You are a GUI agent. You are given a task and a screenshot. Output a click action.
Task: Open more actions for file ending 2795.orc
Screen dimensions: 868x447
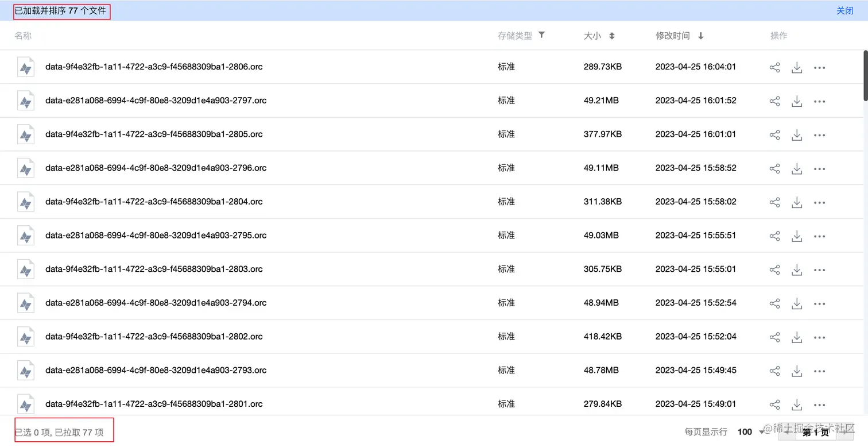click(819, 237)
